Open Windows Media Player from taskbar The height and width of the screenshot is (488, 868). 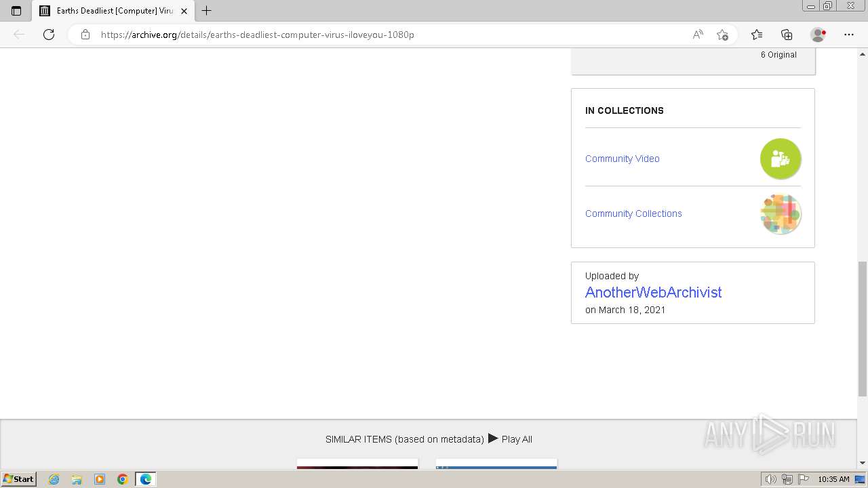(100, 479)
